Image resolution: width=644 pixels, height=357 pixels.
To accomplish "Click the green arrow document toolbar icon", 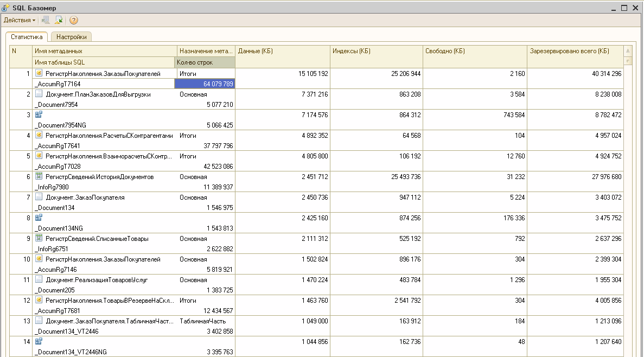I will (59, 20).
